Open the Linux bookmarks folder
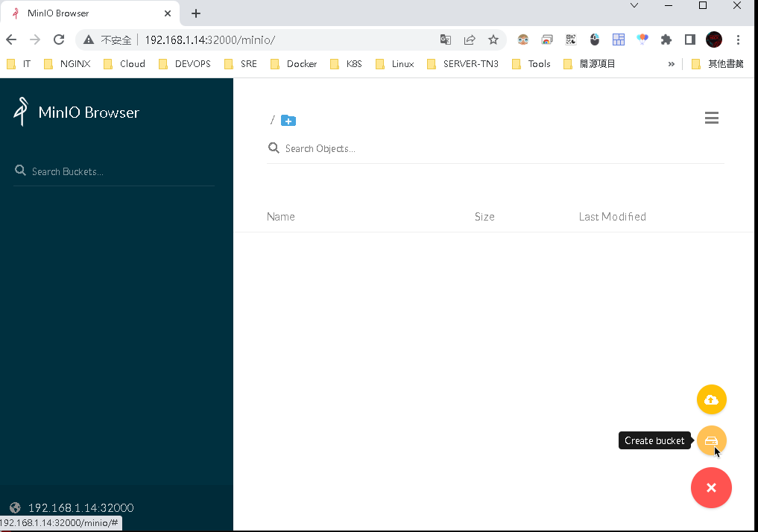 395,64
